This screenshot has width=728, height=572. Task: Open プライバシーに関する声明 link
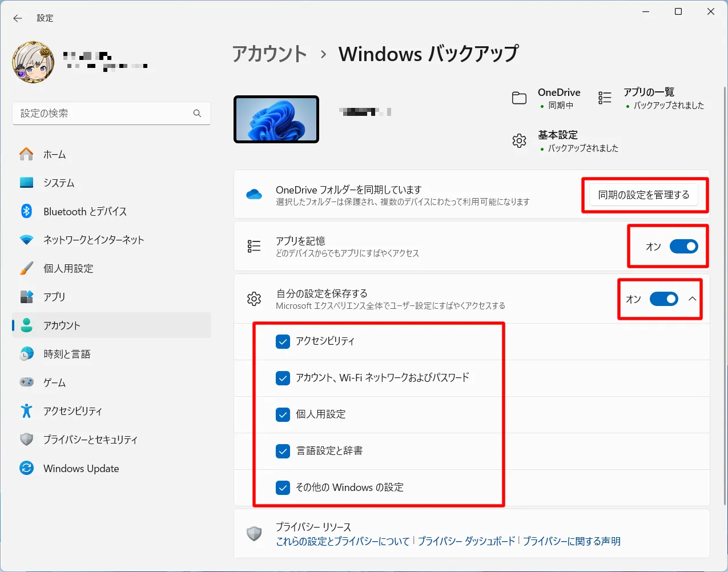[572, 541]
